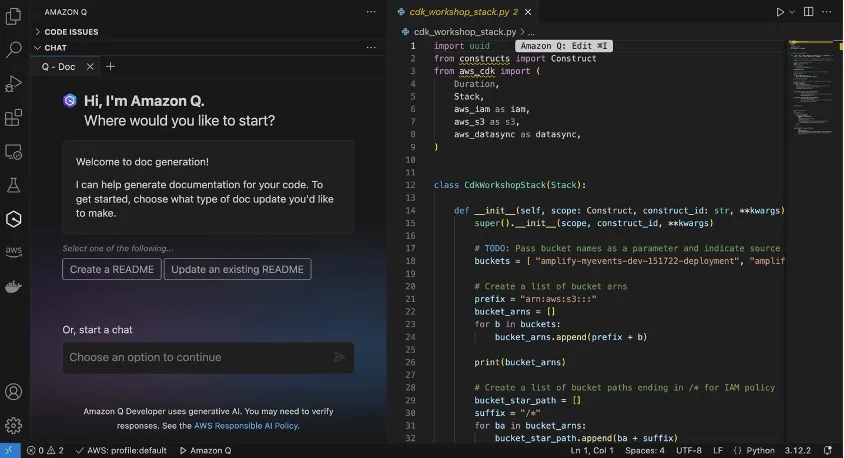The image size is (844, 458).
Task: Select the language mode braces icon
Action: pos(737,450)
